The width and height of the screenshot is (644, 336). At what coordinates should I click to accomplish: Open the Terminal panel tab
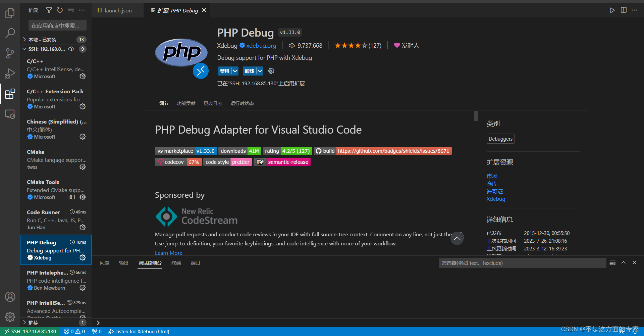[x=176, y=263]
